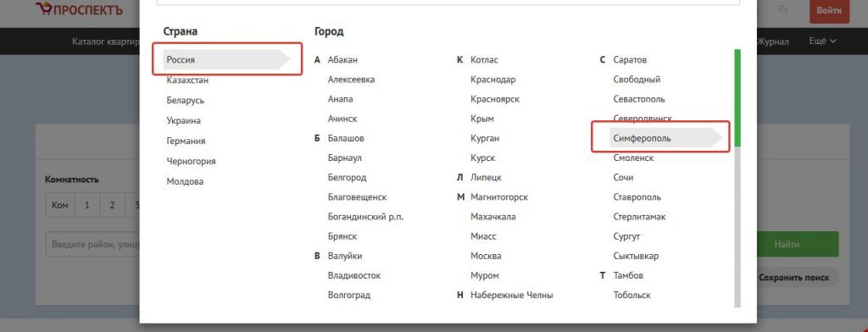Viewport: 868px width, 332px height.
Task: Choose Набережные Челны from the list
Action: pos(511,296)
